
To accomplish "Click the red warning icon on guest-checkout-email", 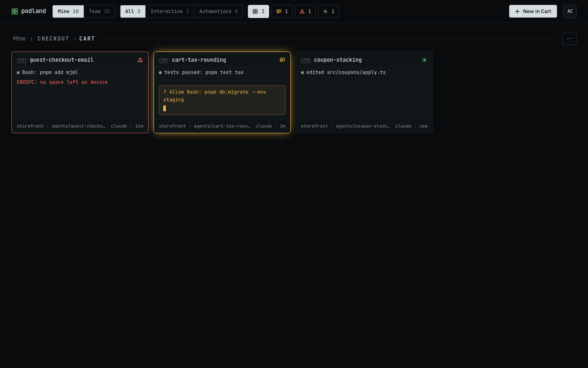I will [x=140, y=60].
